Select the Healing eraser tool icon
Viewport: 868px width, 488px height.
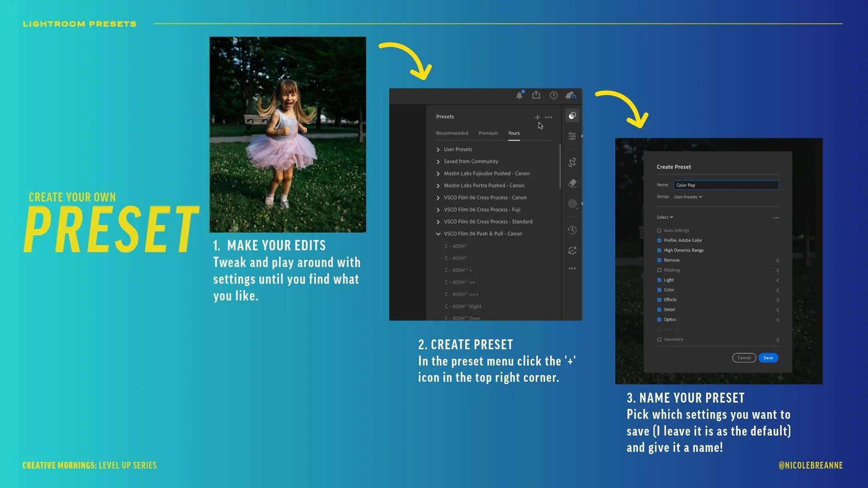pos(572,183)
